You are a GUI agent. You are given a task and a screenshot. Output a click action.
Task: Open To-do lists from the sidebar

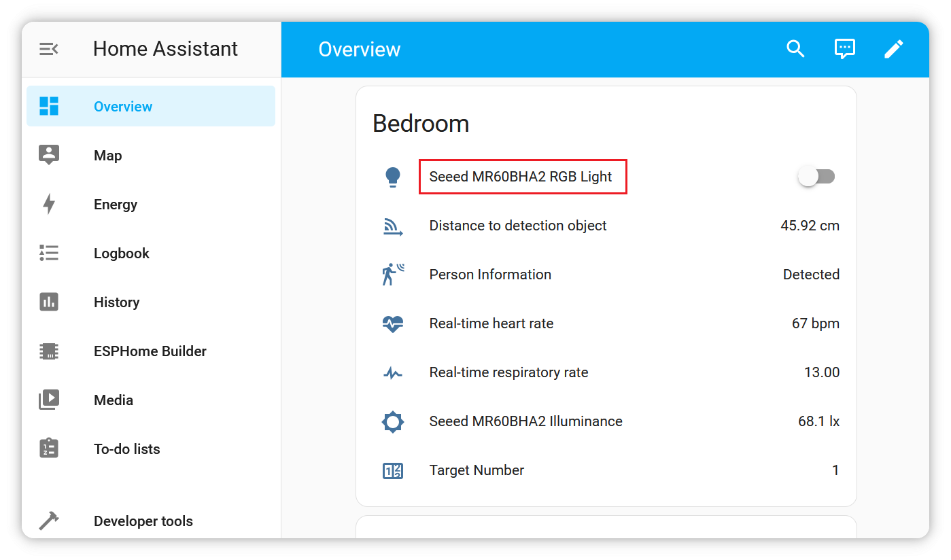(151, 449)
